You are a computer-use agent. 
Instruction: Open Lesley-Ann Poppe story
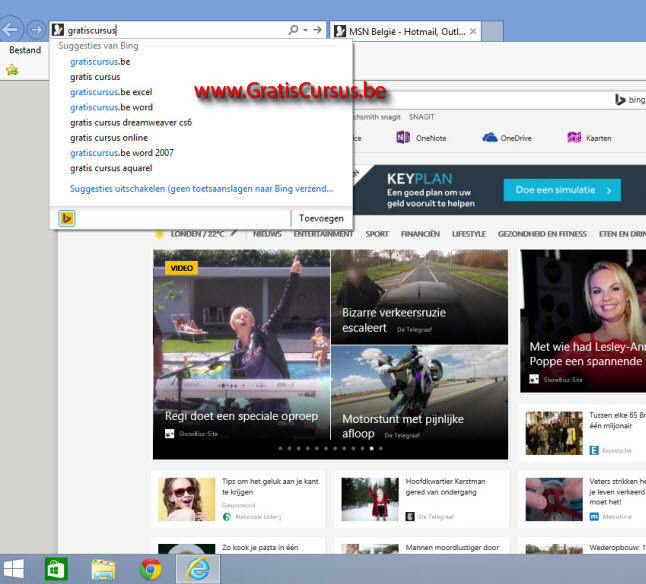click(x=583, y=321)
